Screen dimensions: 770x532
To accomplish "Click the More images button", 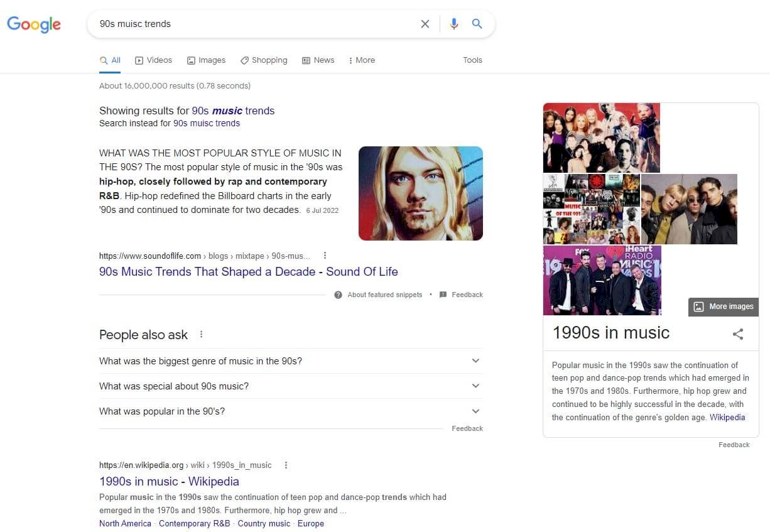I will click(x=724, y=307).
